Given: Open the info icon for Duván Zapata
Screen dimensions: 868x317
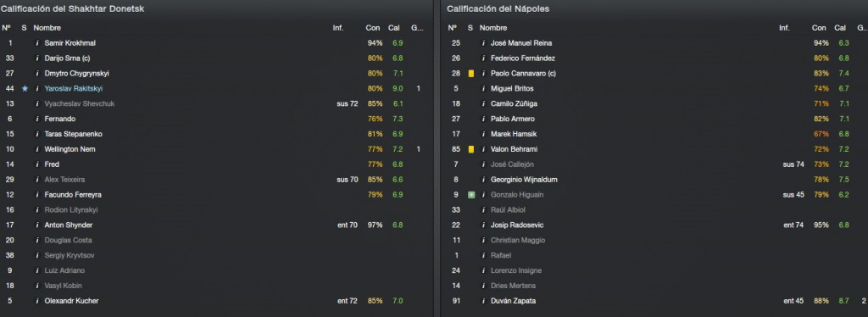Looking at the screenshot, I should (x=484, y=301).
